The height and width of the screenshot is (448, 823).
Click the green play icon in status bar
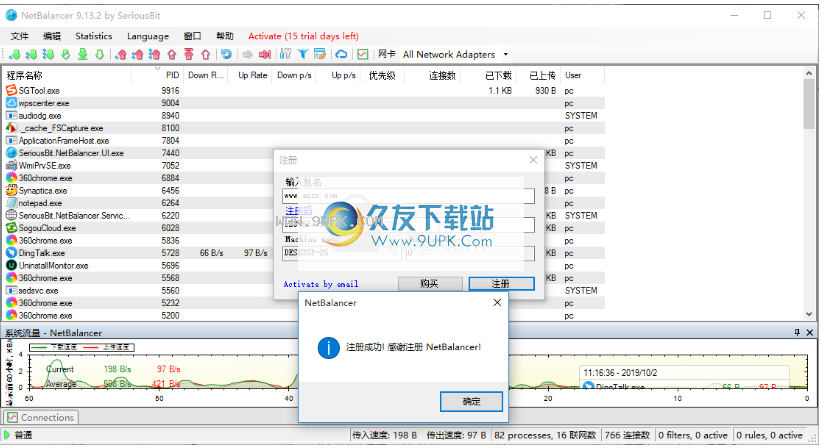(7, 435)
